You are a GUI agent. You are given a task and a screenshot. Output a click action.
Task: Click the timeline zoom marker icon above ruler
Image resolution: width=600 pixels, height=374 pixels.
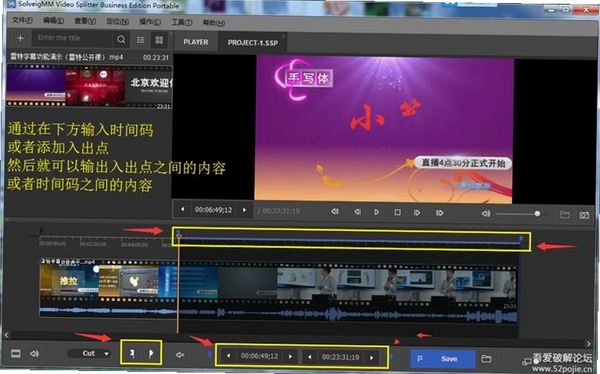point(41,230)
